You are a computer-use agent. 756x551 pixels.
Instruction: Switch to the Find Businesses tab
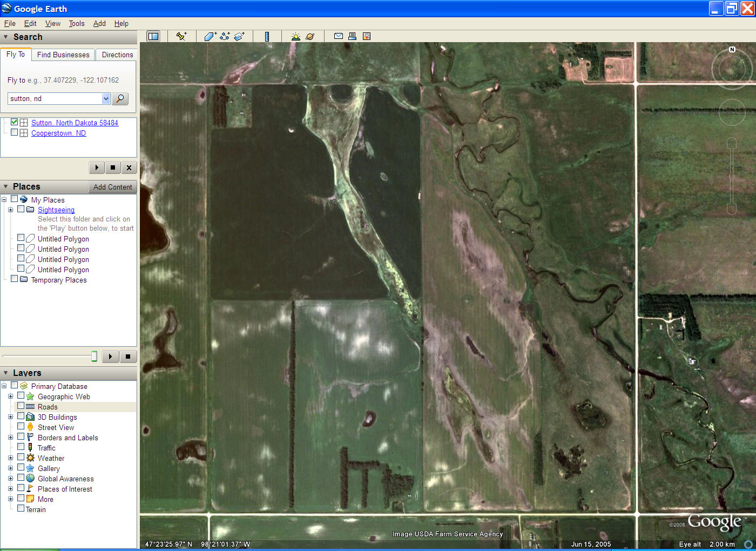pyautogui.click(x=63, y=55)
